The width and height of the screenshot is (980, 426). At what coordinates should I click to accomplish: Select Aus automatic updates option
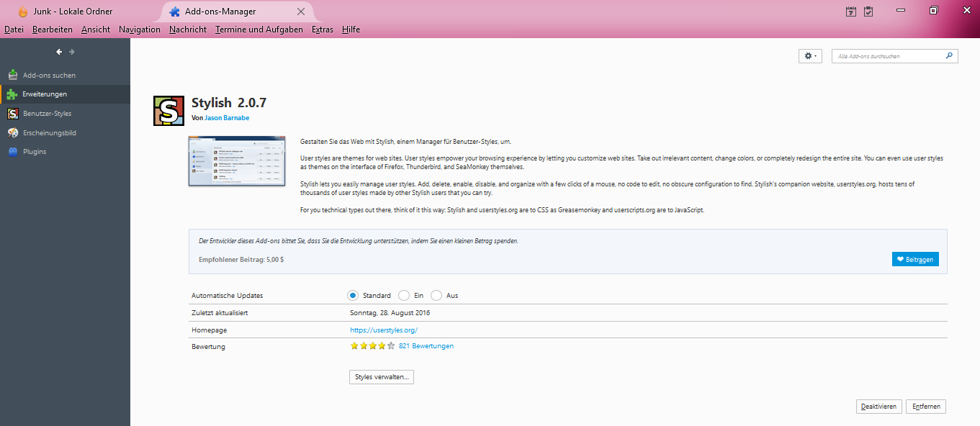(437, 295)
